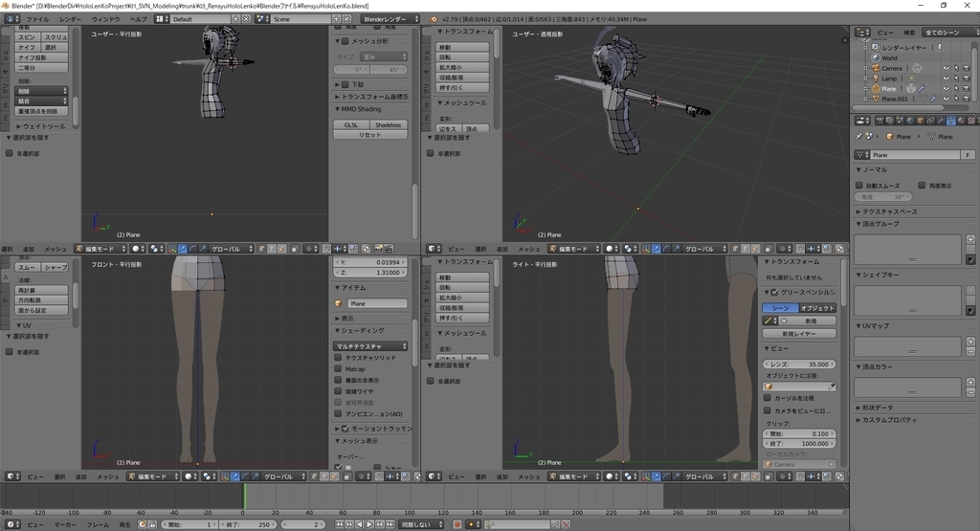Click the 再計算 normals button

pyautogui.click(x=41, y=291)
